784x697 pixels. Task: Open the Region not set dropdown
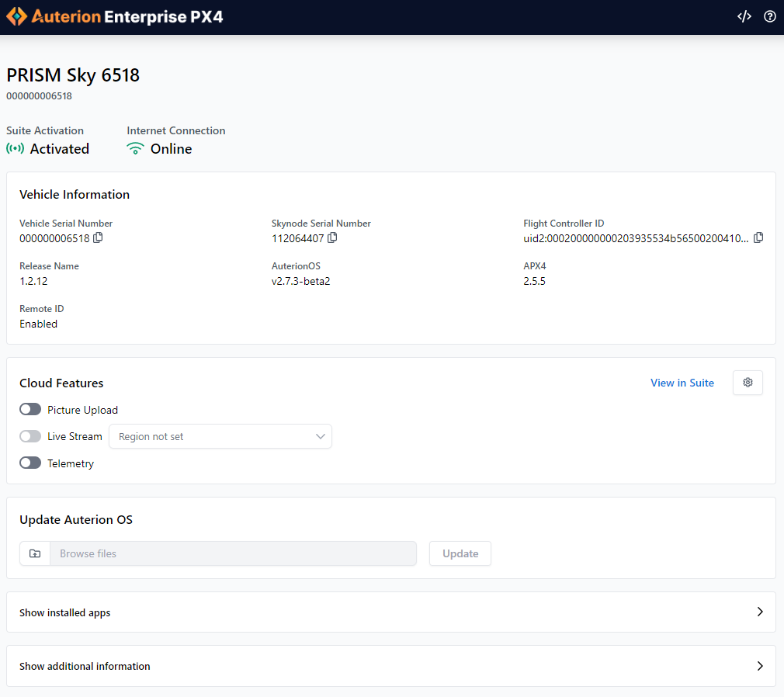[x=220, y=436]
